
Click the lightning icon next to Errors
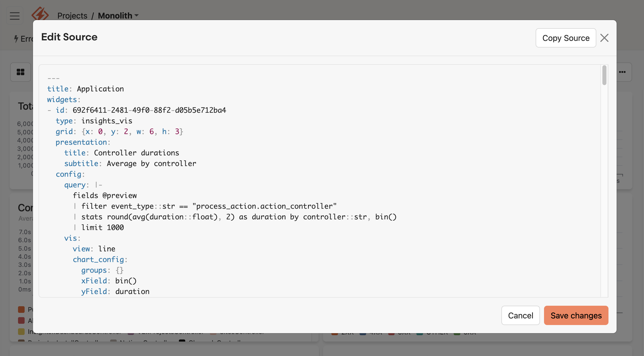pyautogui.click(x=16, y=39)
